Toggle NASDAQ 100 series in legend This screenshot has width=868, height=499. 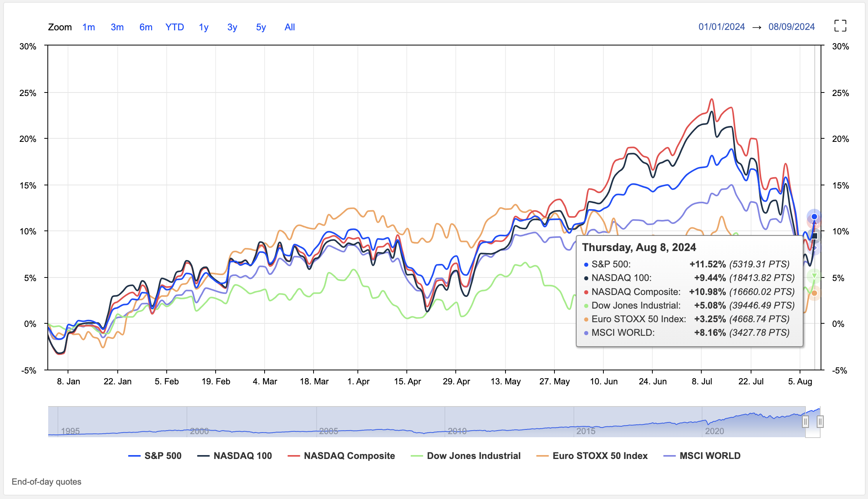click(x=235, y=456)
